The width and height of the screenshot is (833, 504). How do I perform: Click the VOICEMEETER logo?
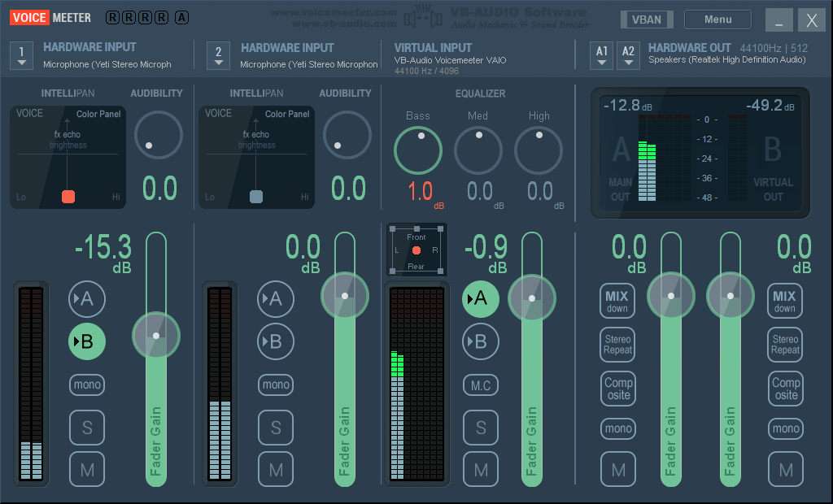coord(50,18)
